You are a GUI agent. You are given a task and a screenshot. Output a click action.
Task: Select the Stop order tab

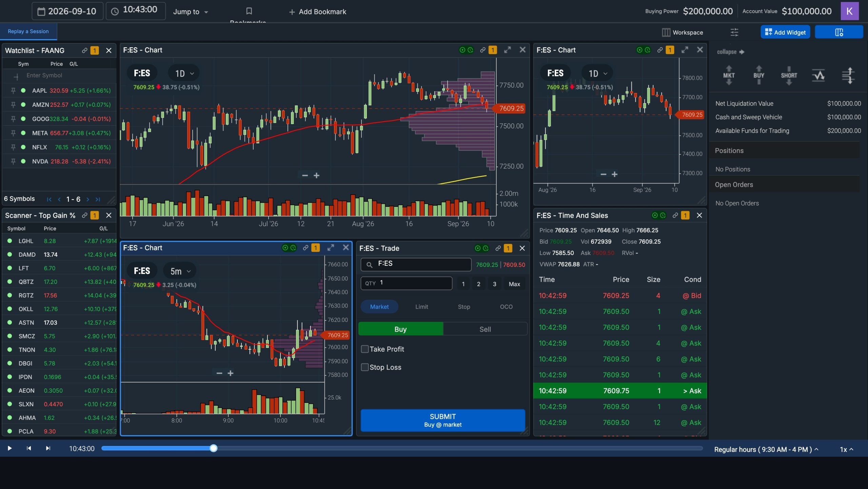tap(464, 307)
